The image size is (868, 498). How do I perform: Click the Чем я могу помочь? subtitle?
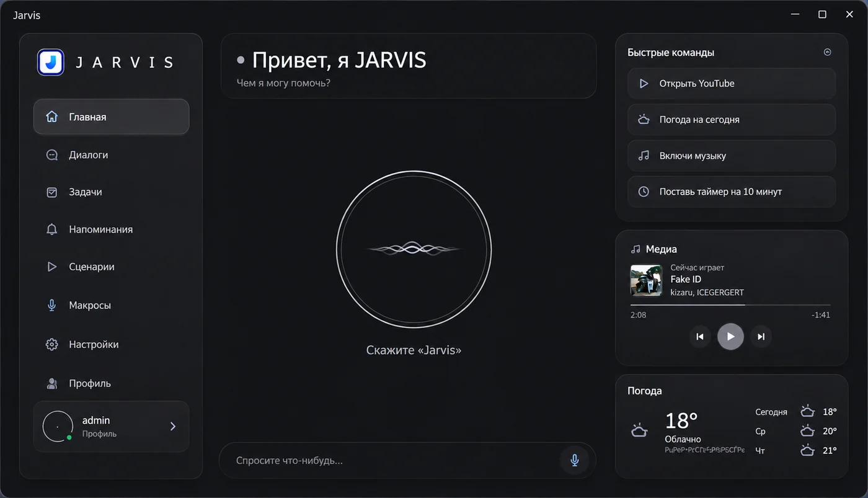click(x=283, y=82)
